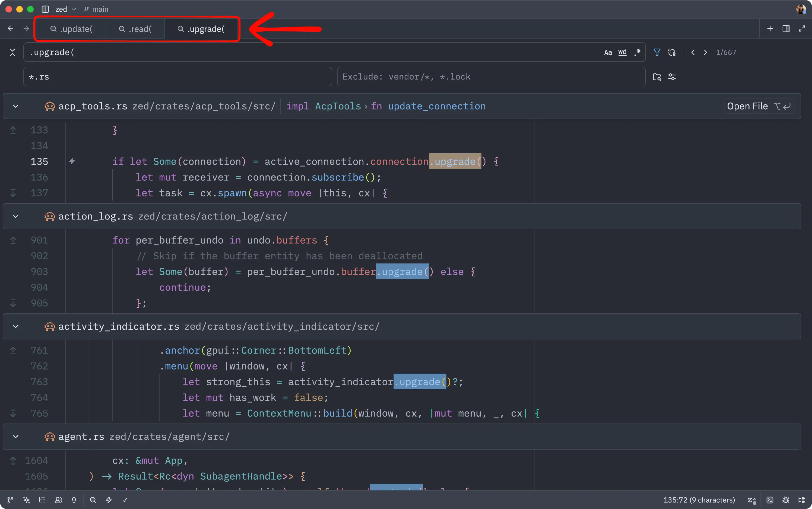Click the Open File button
Image resolution: width=812 pixels, height=509 pixels.
pyautogui.click(x=759, y=106)
